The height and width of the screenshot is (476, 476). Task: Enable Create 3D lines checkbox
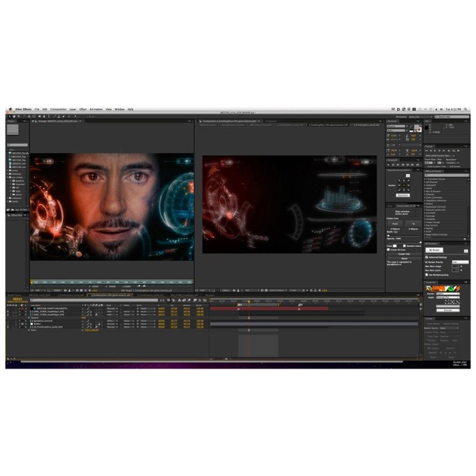pyautogui.click(x=388, y=250)
